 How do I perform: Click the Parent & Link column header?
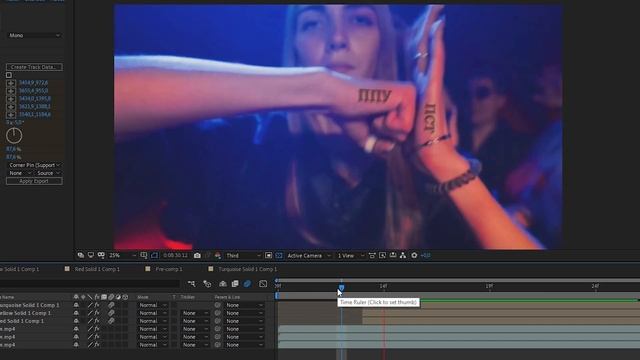click(227, 297)
